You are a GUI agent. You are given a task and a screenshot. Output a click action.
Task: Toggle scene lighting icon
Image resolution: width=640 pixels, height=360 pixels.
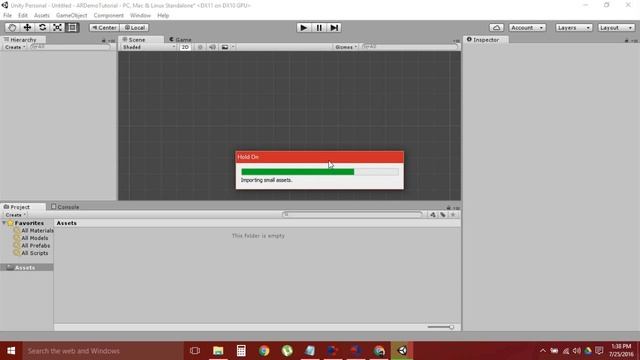coord(200,47)
